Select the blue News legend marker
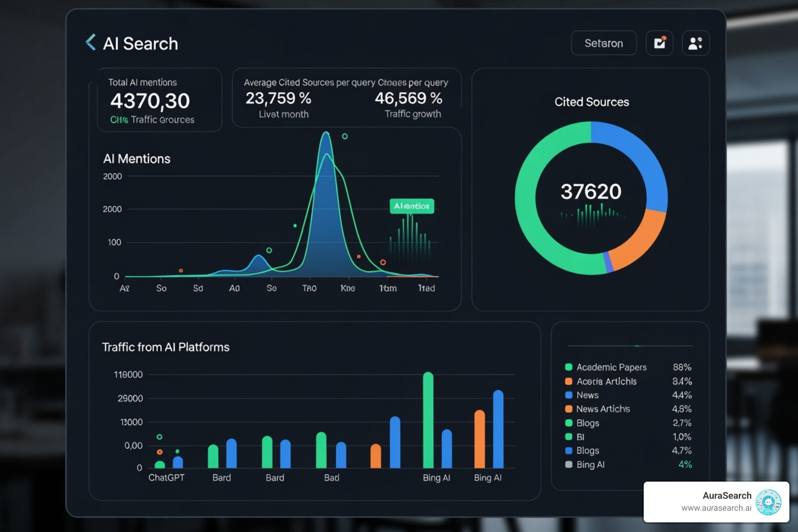The image size is (798, 532). tap(568, 395)
